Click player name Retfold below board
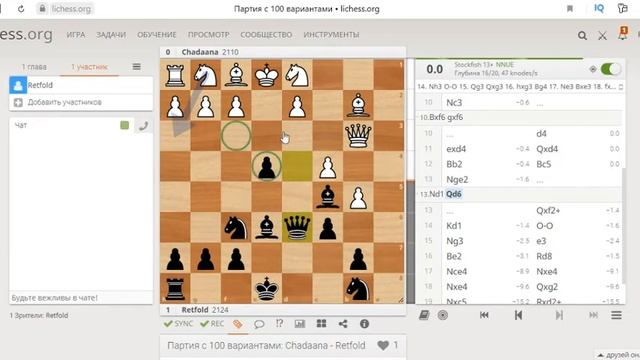 tap(195, 310)
